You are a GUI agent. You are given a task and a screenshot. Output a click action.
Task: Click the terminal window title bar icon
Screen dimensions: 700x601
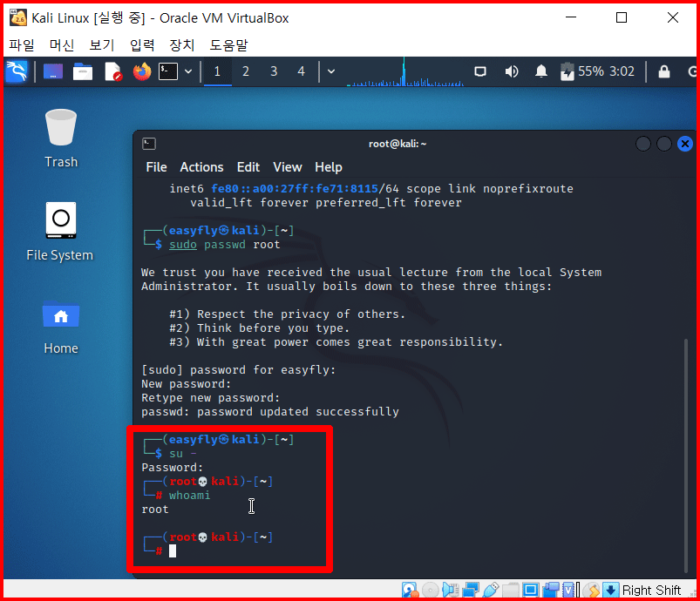149,144
